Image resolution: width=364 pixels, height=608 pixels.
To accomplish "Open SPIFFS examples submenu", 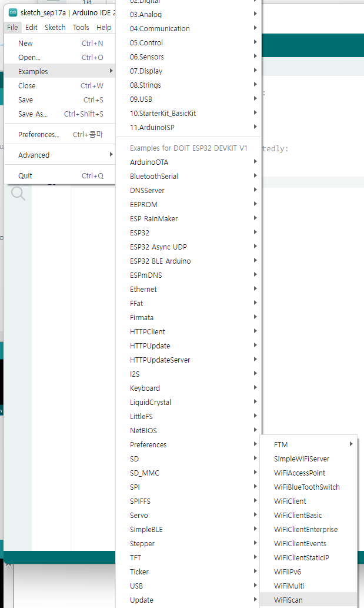I will (x=189, y=501).
